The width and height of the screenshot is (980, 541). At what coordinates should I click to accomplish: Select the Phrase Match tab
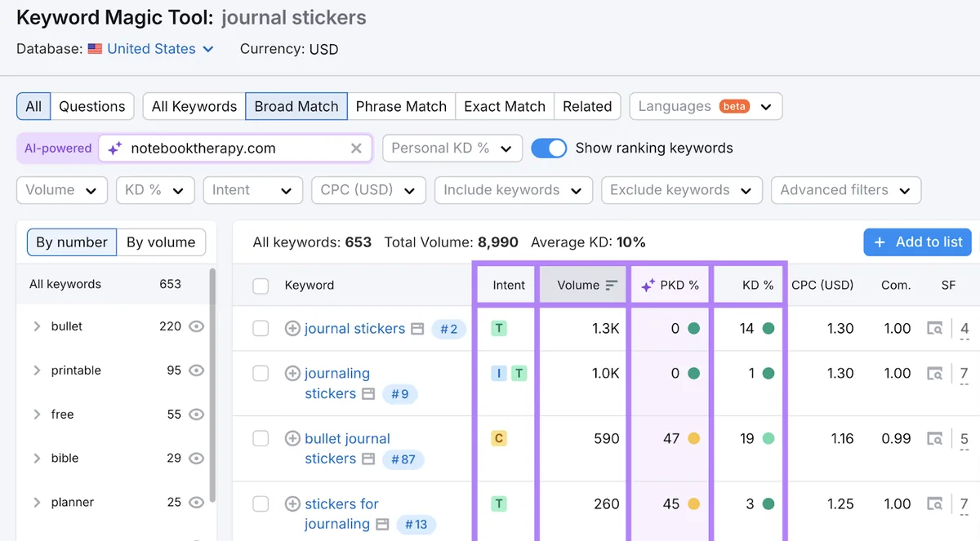point(401,106)
